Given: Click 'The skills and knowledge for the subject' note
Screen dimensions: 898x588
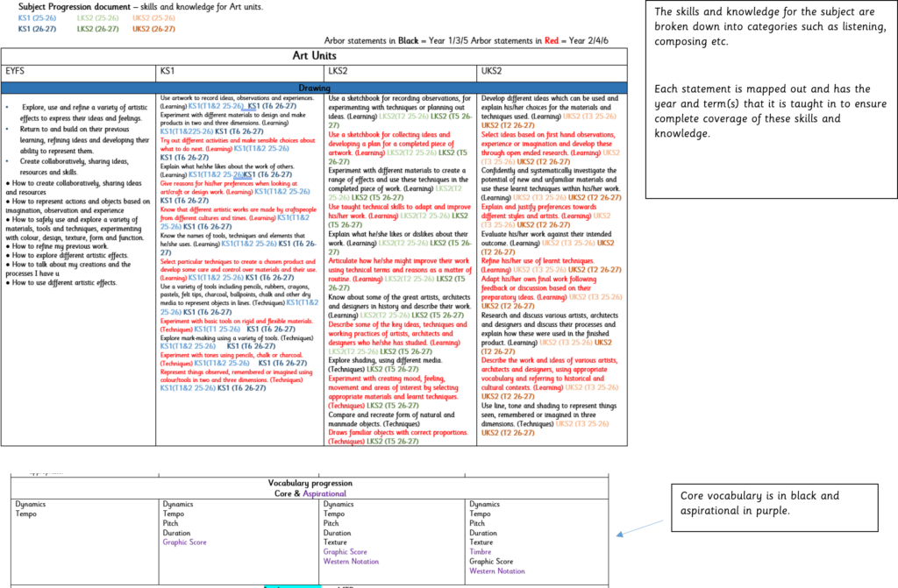Looking at the screenshot, I should (x=770, y=26).
